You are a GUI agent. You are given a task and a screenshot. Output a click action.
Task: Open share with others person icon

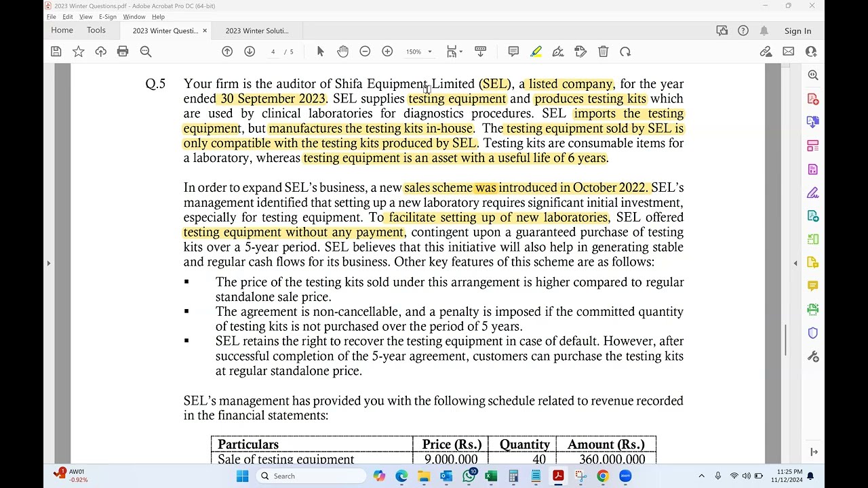(x=810, y=52)
